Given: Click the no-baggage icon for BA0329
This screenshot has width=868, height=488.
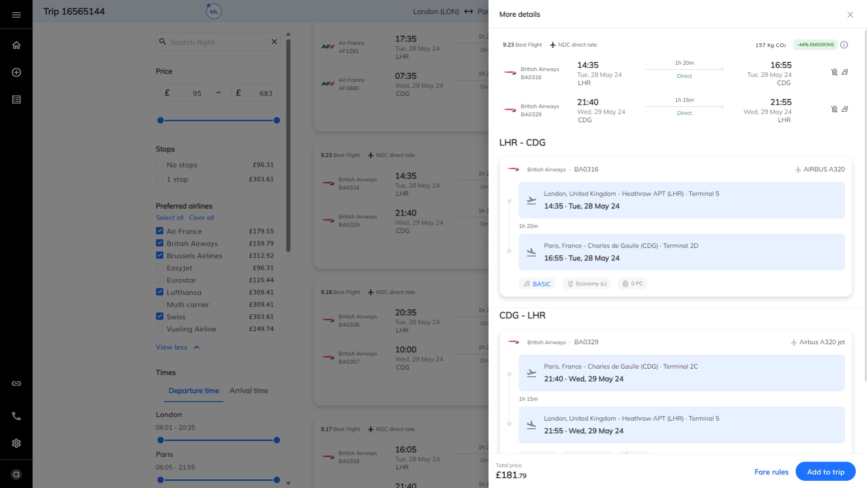Looking at the screenshot, I should [x=835, y=109].
